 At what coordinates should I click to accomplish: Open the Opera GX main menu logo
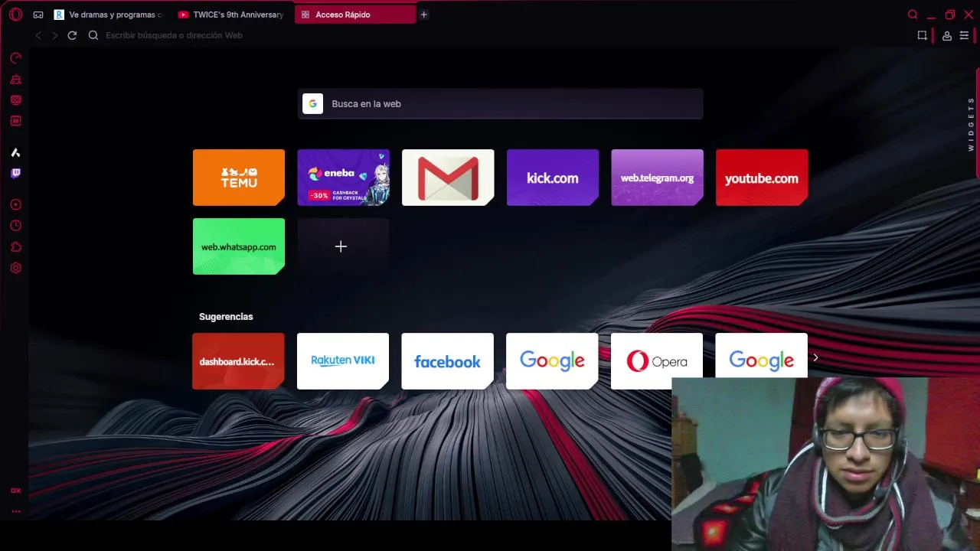click(x=15, y=15)
